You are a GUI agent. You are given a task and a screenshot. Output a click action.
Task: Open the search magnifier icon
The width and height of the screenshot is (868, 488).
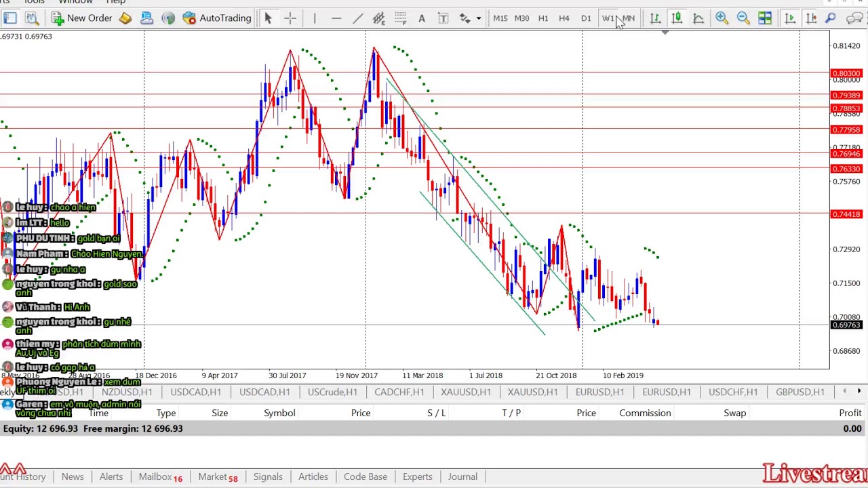click(831, 18)
